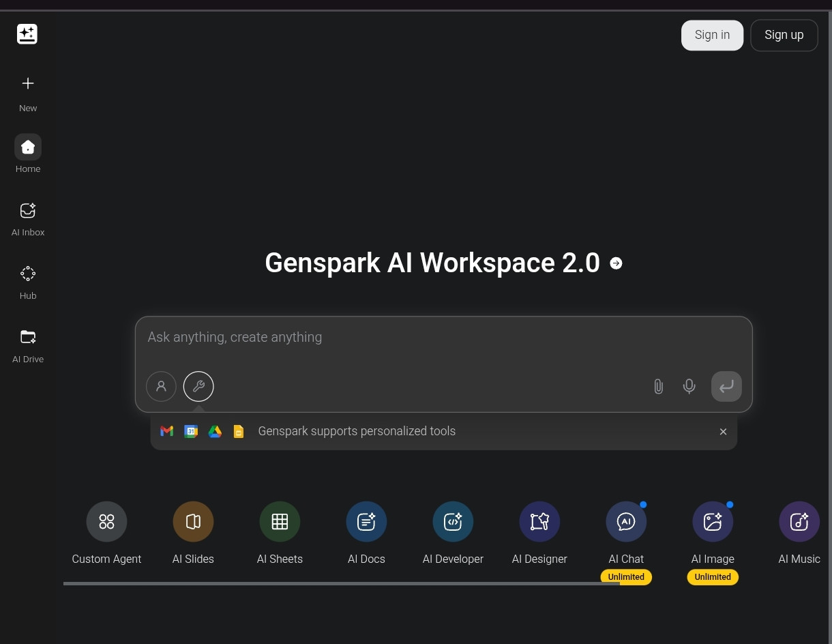Click Unlimited badge under AI Chat

click(x=626, y=577)
